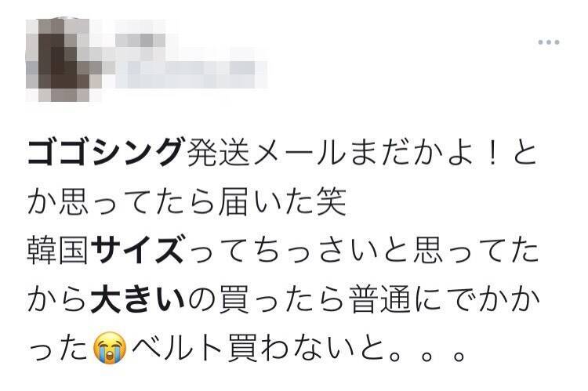
Task: Click the word 韓国 in the tweet
Action: 59,252
